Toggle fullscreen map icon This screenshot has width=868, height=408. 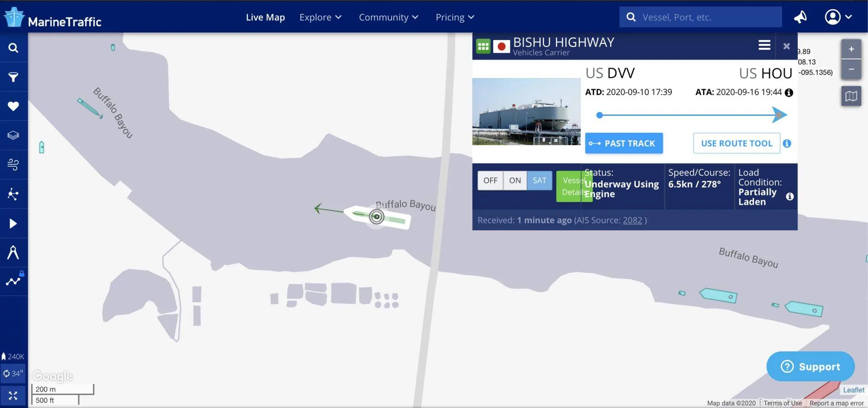point(13,396)
